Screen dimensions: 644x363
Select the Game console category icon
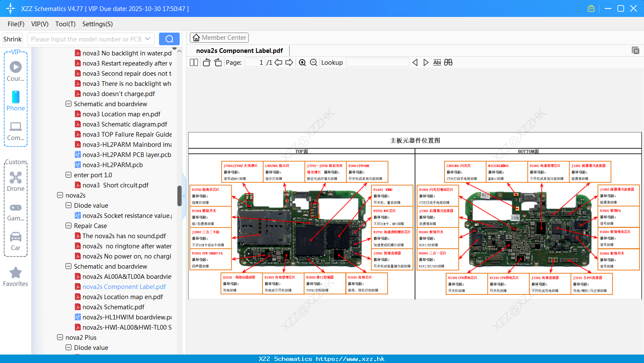[x=16, y=212]
